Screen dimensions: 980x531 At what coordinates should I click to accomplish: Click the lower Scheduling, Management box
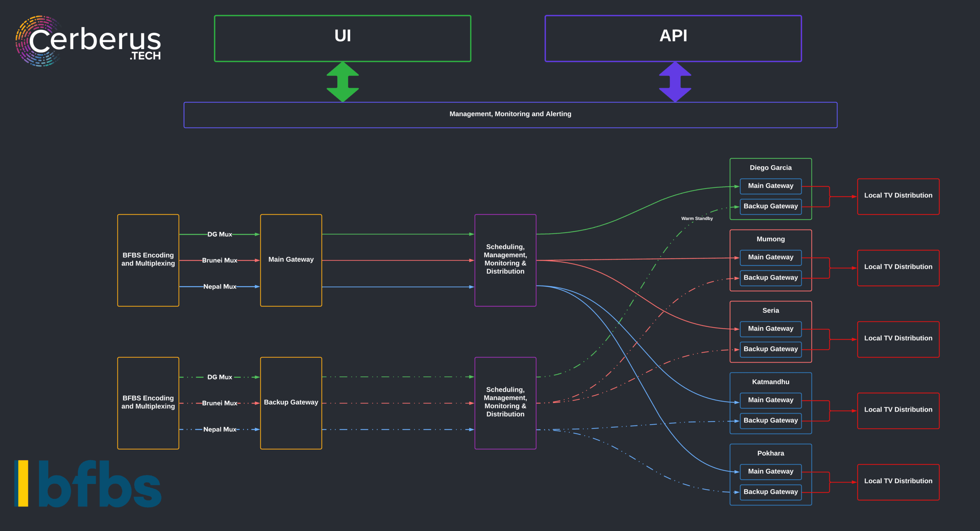(505, 403)
